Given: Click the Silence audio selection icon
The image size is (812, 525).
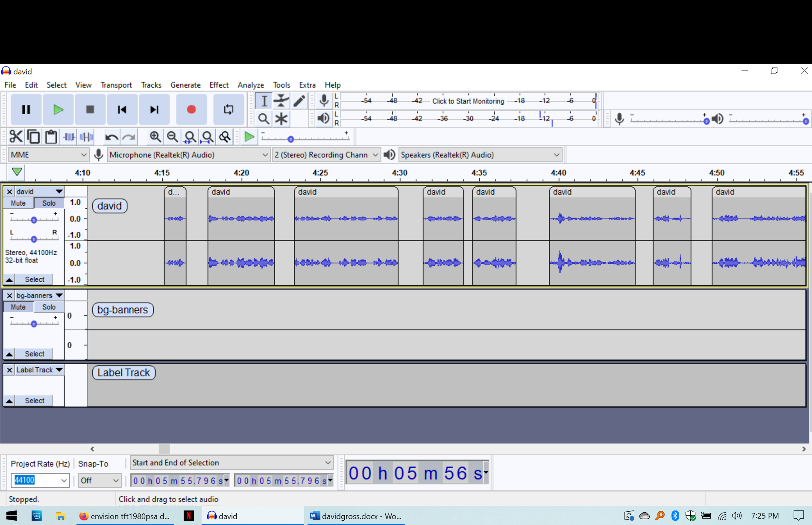Looking at the screenshot, I should click(86, 137).
